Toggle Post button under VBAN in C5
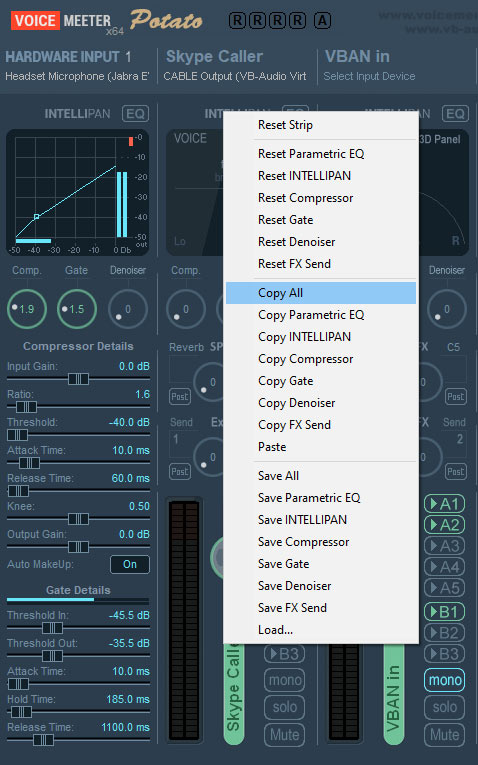478x765 pixels. (x=456, y=396)
